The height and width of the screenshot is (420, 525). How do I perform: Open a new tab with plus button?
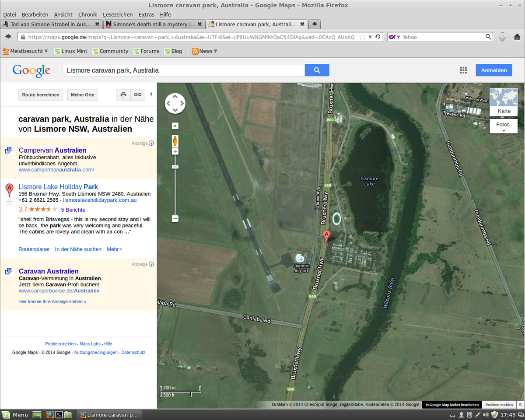pyautogui.click(x=314, y=24)
